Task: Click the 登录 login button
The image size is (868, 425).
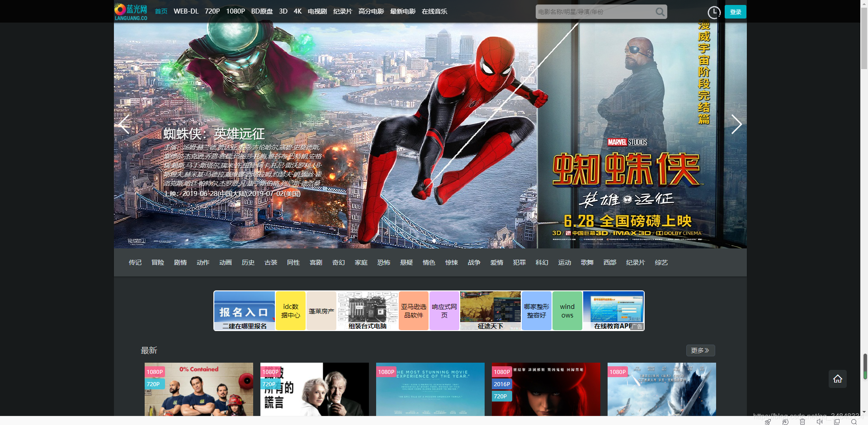Action: [736, 12]
